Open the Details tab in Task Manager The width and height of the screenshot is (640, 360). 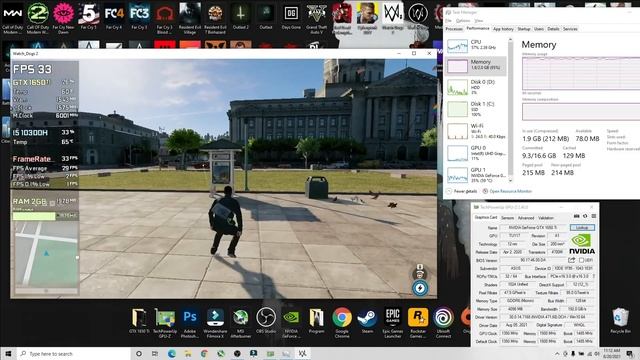click(x=553, y=29)
